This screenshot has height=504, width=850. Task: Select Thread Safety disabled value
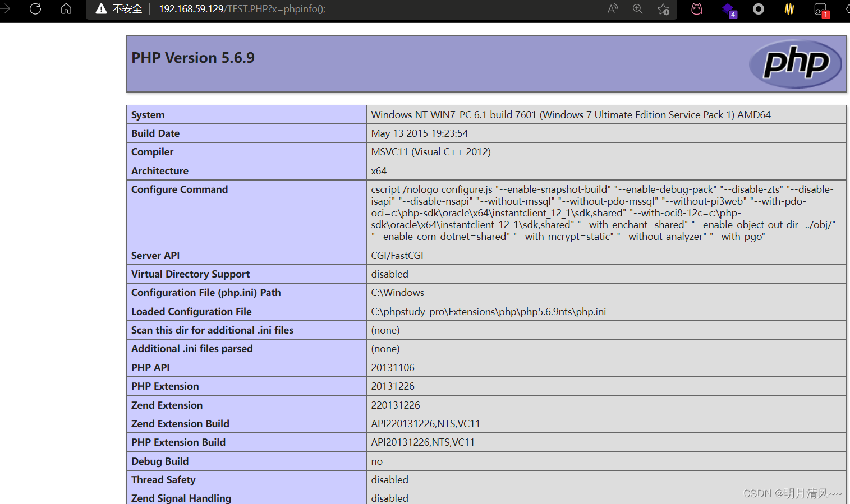(389, 480)
